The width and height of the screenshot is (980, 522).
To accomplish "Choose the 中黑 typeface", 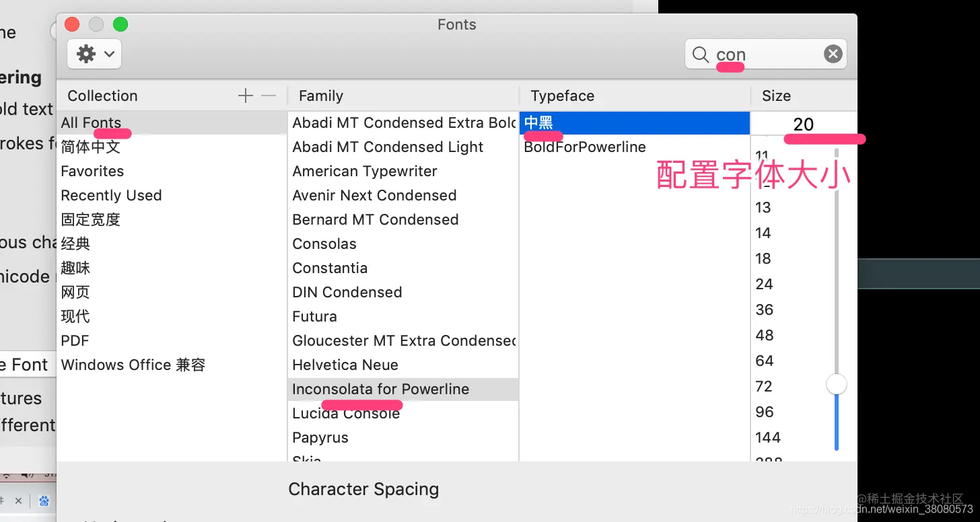I will [538, 122].
